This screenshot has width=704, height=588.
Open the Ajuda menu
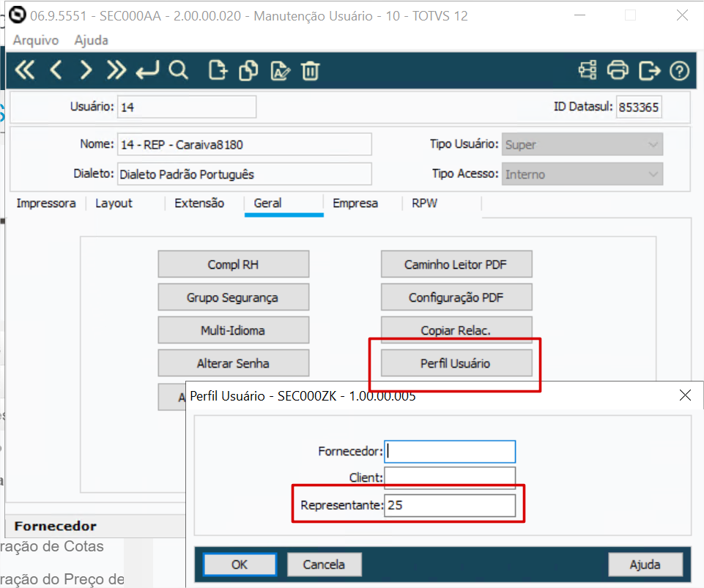click(92, 40)
